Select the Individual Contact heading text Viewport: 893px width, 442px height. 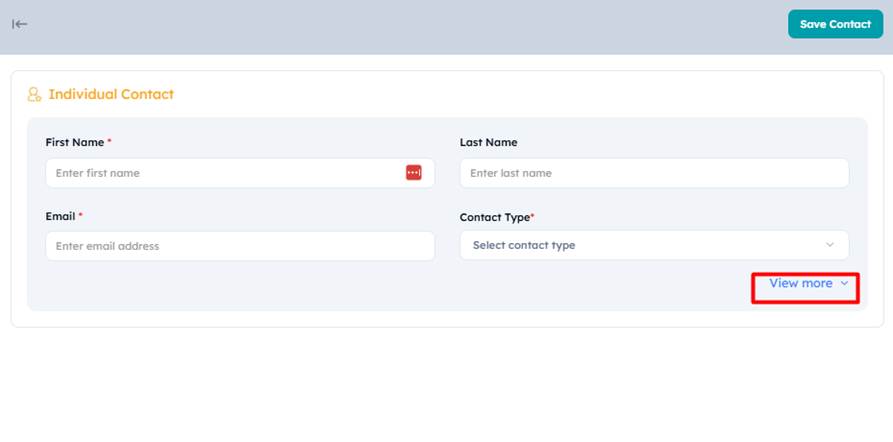[111, 95]
